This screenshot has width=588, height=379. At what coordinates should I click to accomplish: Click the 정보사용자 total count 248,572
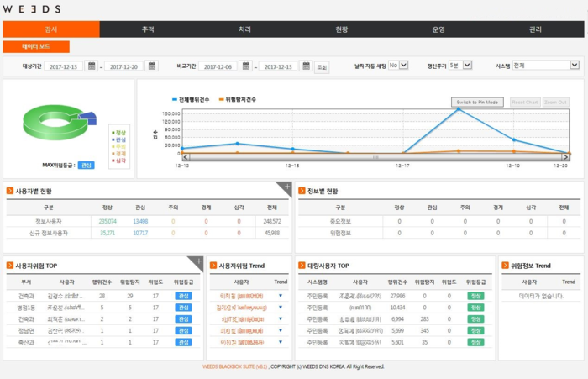coord(271,221)
